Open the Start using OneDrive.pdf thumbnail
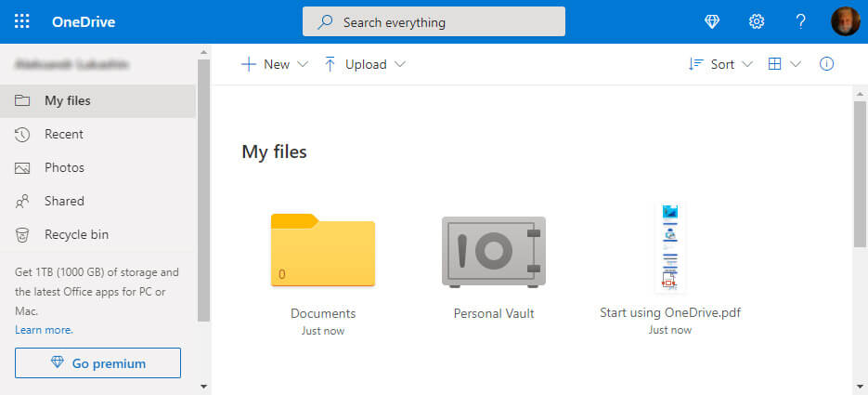The height and width of the screenshot is (395, 868). pyautogui.click(x=670, y=247)
